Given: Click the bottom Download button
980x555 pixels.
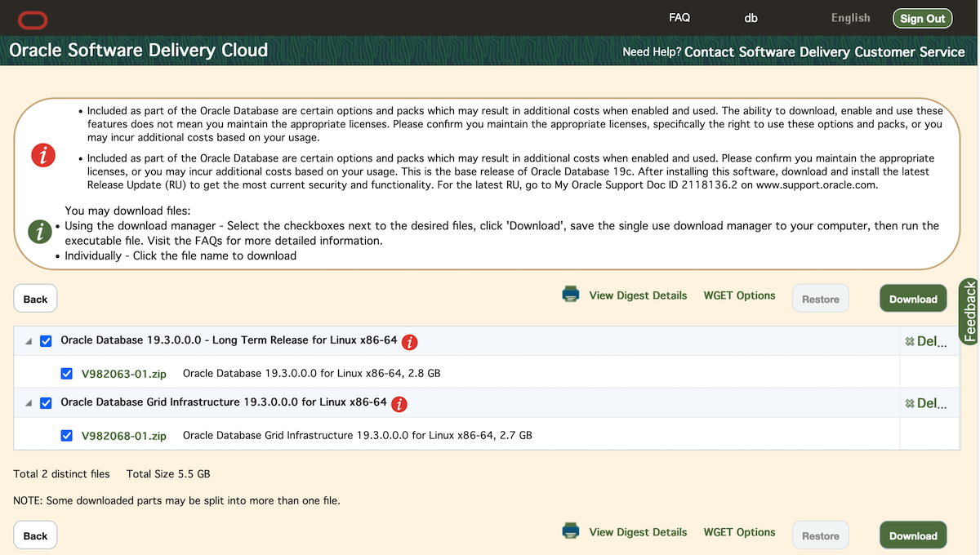Looking at the screenshot, I should (x=913, y=535).
